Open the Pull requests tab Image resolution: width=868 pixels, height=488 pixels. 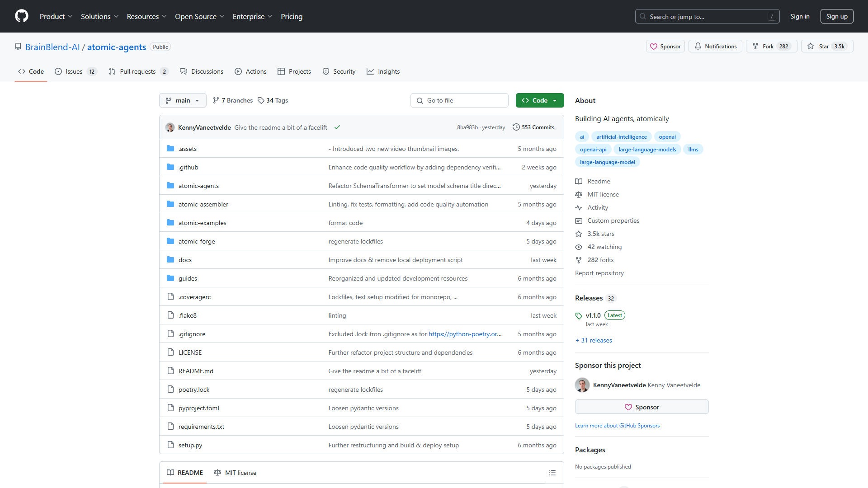(x=139, y=71)
